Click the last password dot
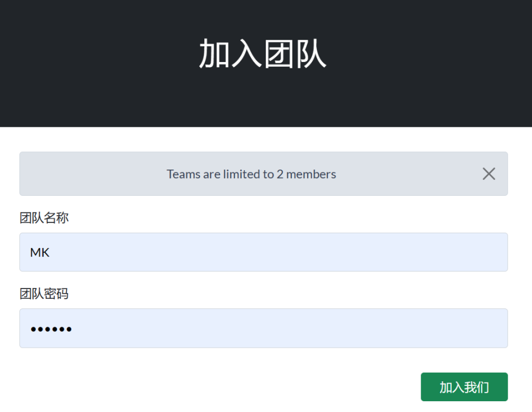 point(69,329)
